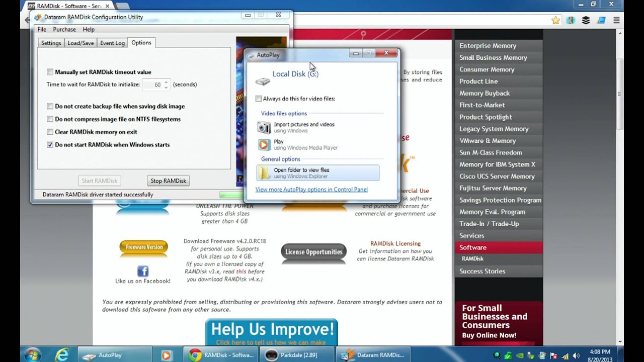Check Do not compress image file on NTFS
This screenshot has height=362, width=644.
50,119
